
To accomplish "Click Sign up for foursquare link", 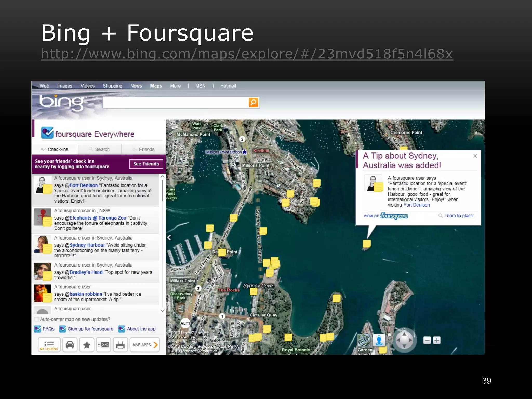I will pyautogui.click(x=91, y=329).
